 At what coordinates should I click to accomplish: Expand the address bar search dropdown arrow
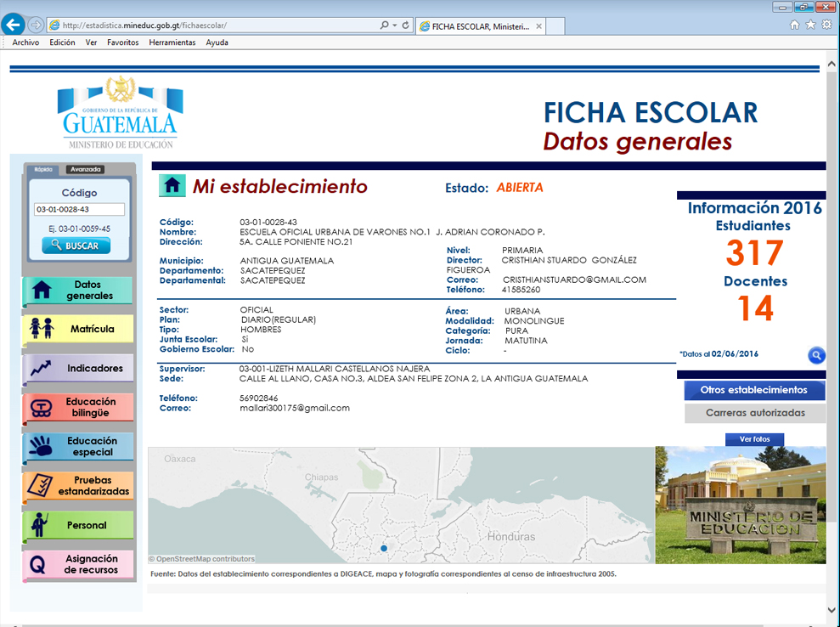(x=395, y=25)
